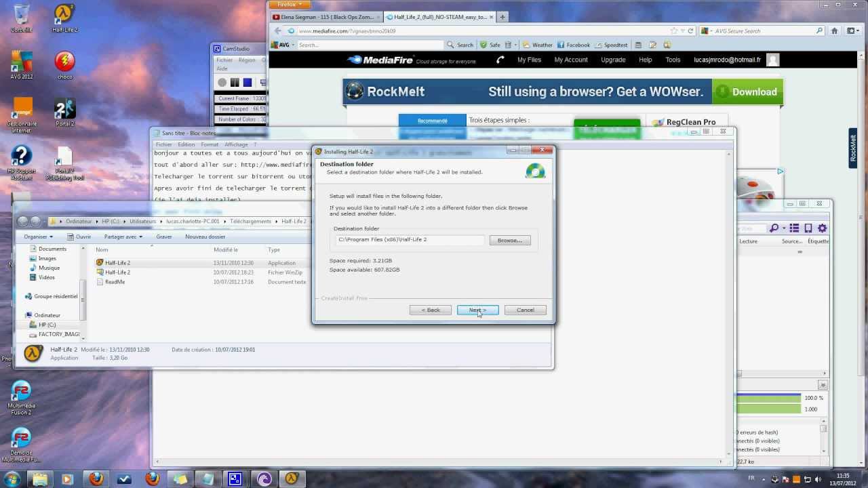This screenshot has height=488, width=868.
Task: Click the CamStudio record button
Action: point(222,83)
